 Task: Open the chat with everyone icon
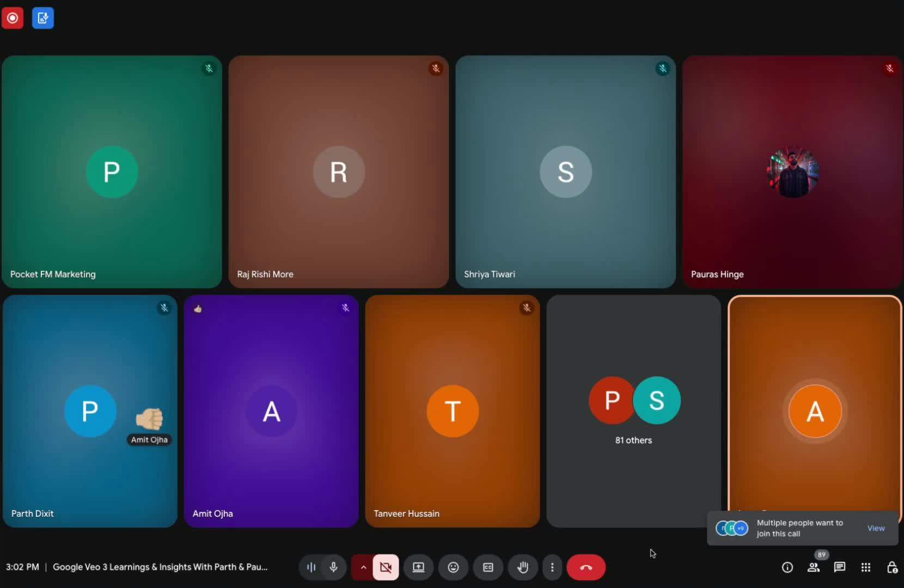click(x=840, y=567)
